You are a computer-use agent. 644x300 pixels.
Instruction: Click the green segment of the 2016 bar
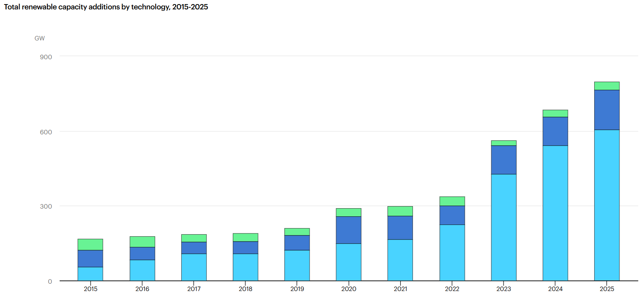(x=142, y=242)
